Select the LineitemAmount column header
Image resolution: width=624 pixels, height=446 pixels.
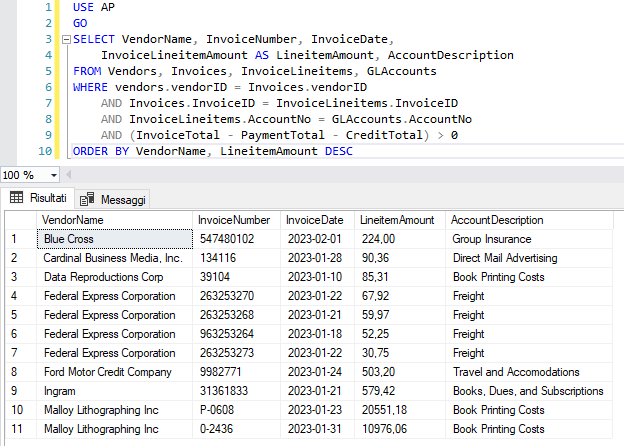(400, 220)
